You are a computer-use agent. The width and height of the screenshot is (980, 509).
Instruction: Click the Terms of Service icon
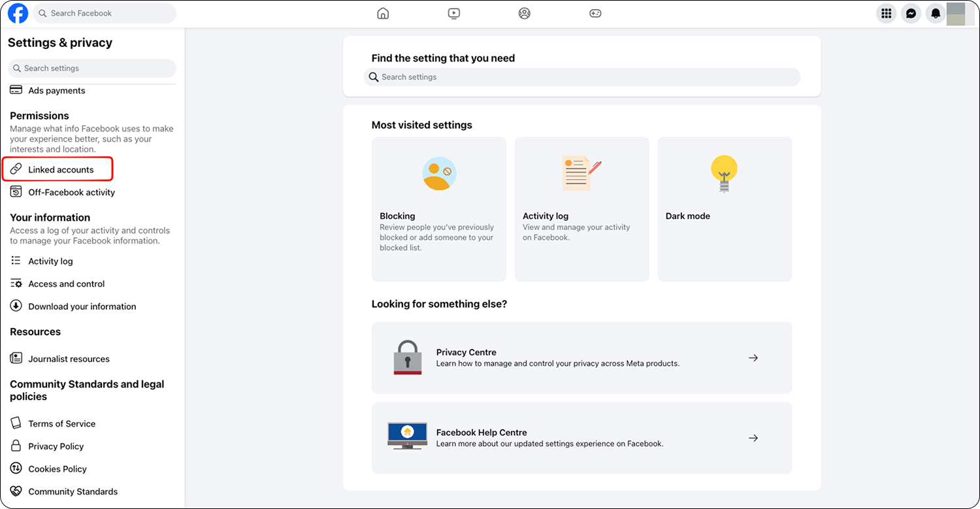click(16, 423)
